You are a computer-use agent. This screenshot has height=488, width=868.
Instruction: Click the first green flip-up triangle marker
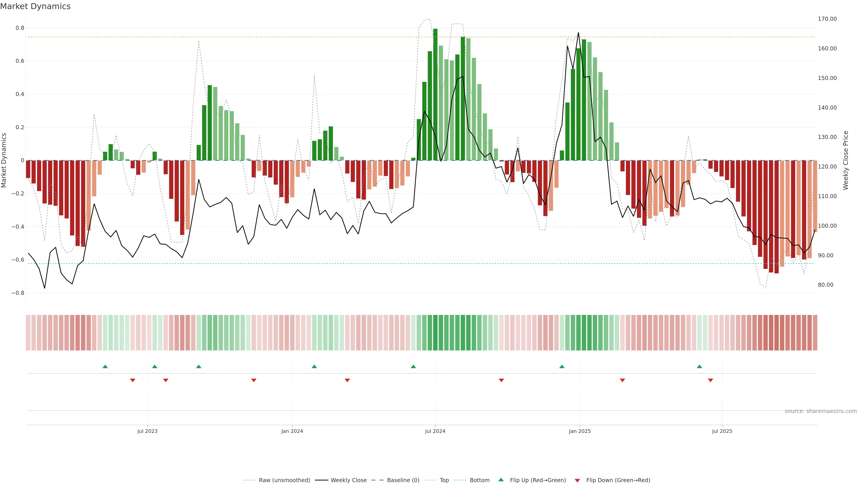click(105, 366)
